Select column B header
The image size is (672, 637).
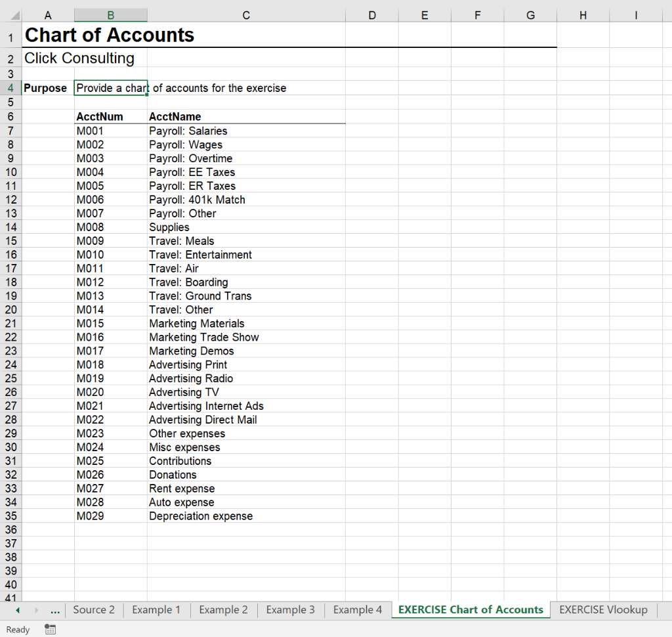coord(110,16)
